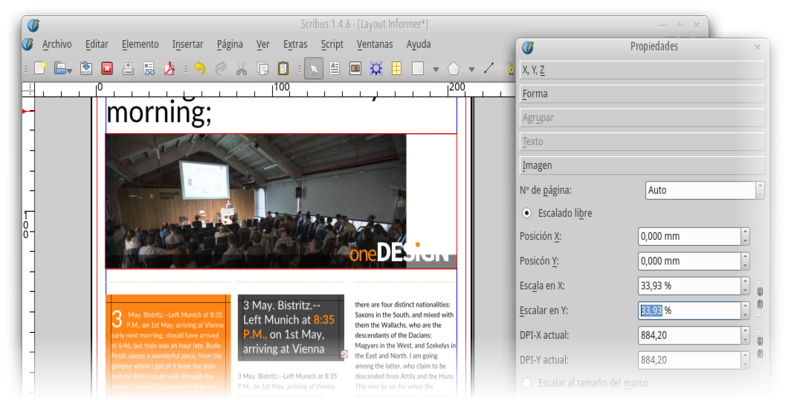Click the Cut scissors icon
The image size is (800, 400).
pyautogui.click(x=242, y=68)
